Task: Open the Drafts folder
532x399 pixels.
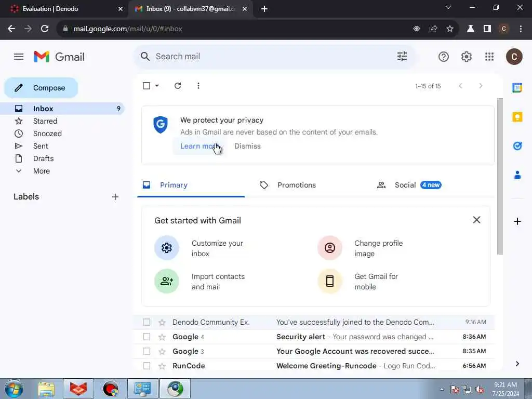Action: coord(43,158)
